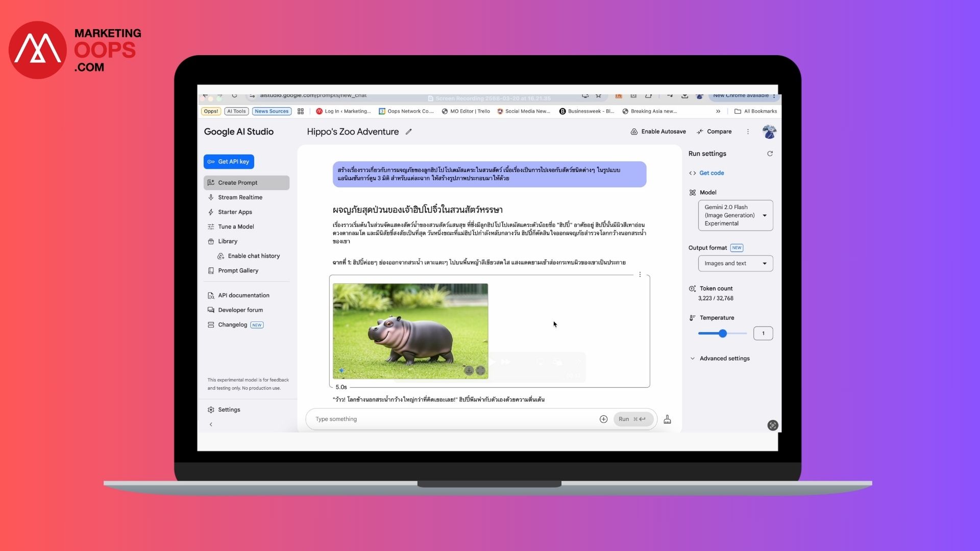Open the Chrome bookmarks apps grid icon
Image resolution: width=980 pixels, height=551 pixels.
301,111
